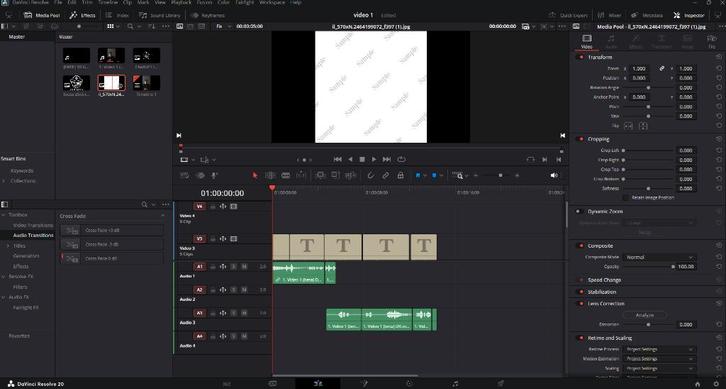726x389 pixels.
Task: Open the Motion Estimation dropdown
Action: click(x=659, y=359)
